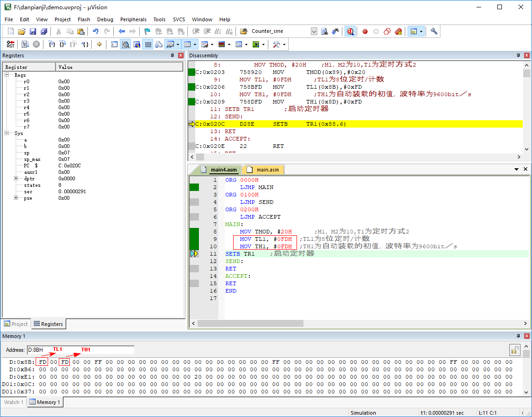Screen dimensions: 532x417
Task: Toggle Call Stack Window button
Action: pos(159,44)
